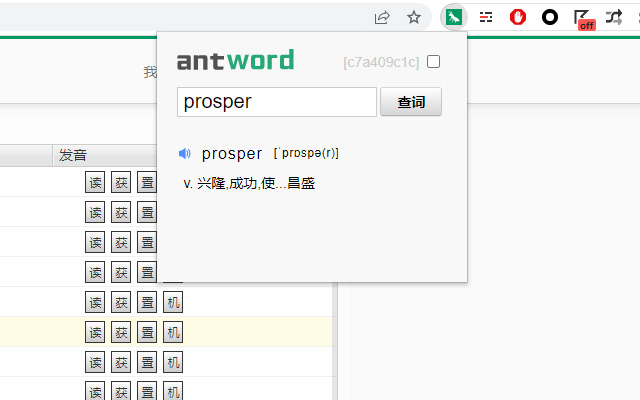Click the 获 button just below the highlighted row

click(x=121, y=362)
